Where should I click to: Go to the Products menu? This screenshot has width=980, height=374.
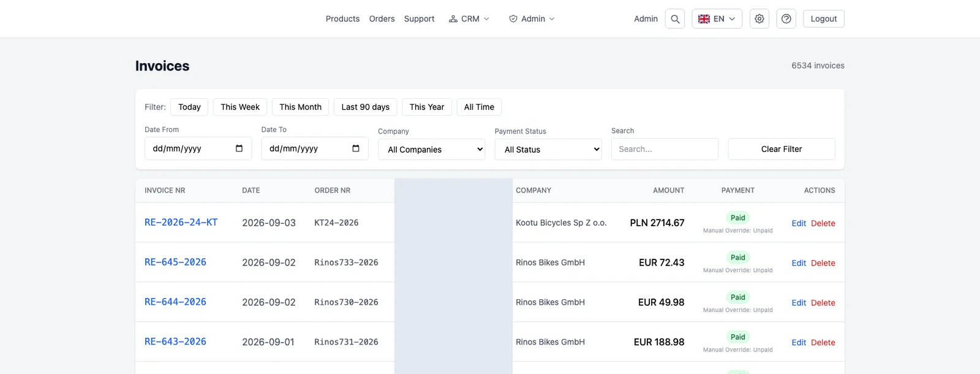click(342, 19)
